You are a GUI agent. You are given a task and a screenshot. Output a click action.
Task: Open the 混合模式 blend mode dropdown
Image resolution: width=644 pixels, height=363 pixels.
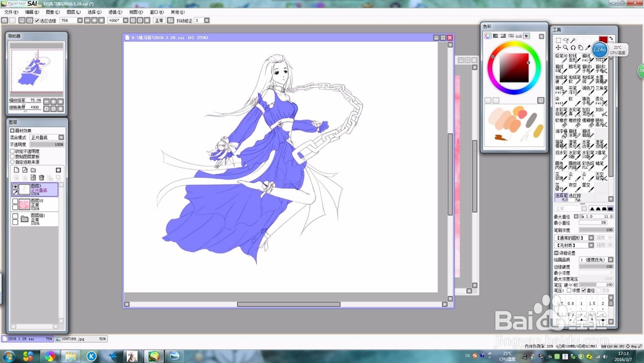(61, 137)
